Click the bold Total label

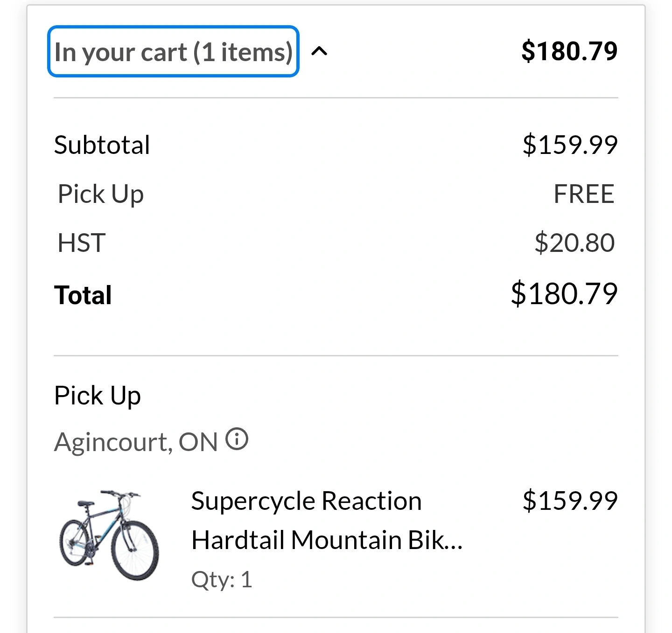pyautogui.click(x=83, y=295)
